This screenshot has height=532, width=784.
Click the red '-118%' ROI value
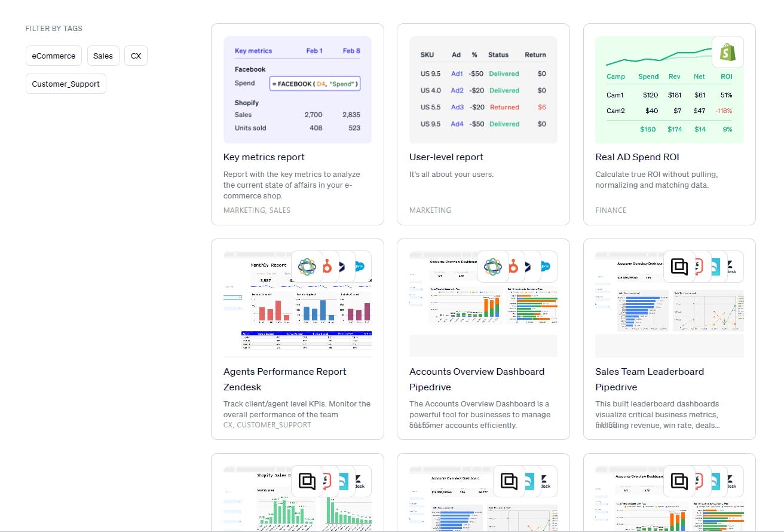point(723,111)
